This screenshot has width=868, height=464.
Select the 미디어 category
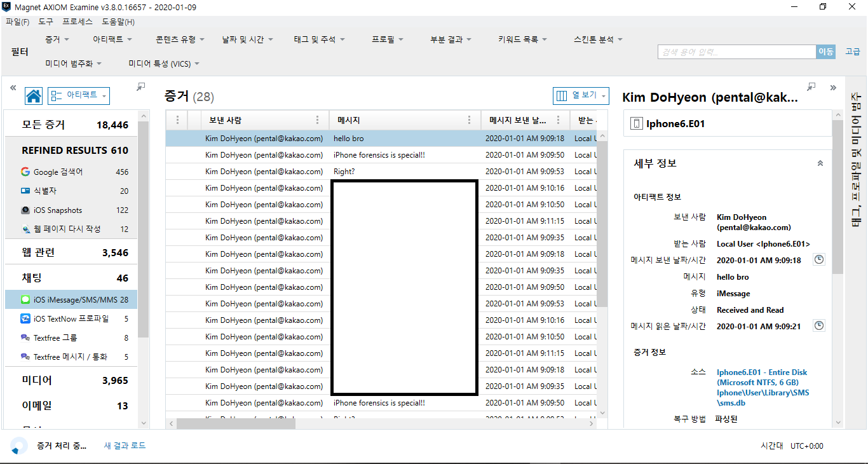click(71, 380)
